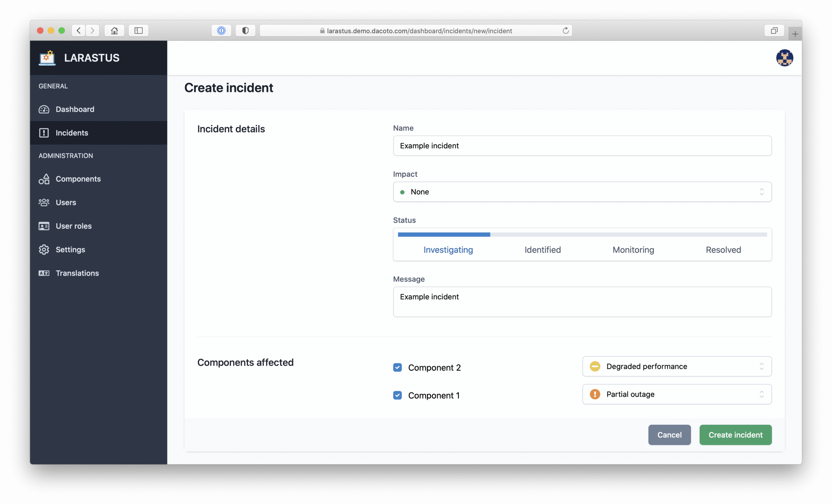This screenshot has height=504, width=832.
Task: Open the User roles page
Action: pos(73,226)
